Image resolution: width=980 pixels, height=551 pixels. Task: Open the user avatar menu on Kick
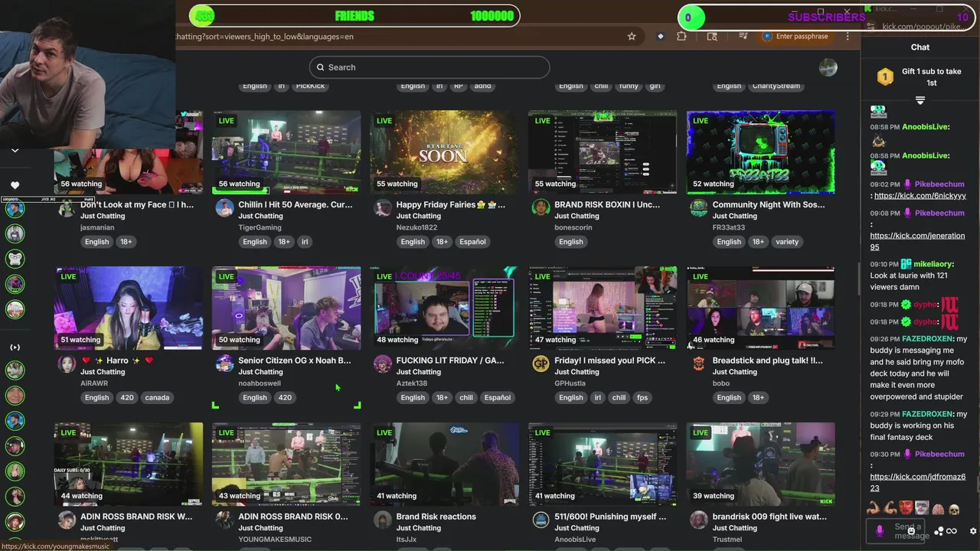click(828, 67)
